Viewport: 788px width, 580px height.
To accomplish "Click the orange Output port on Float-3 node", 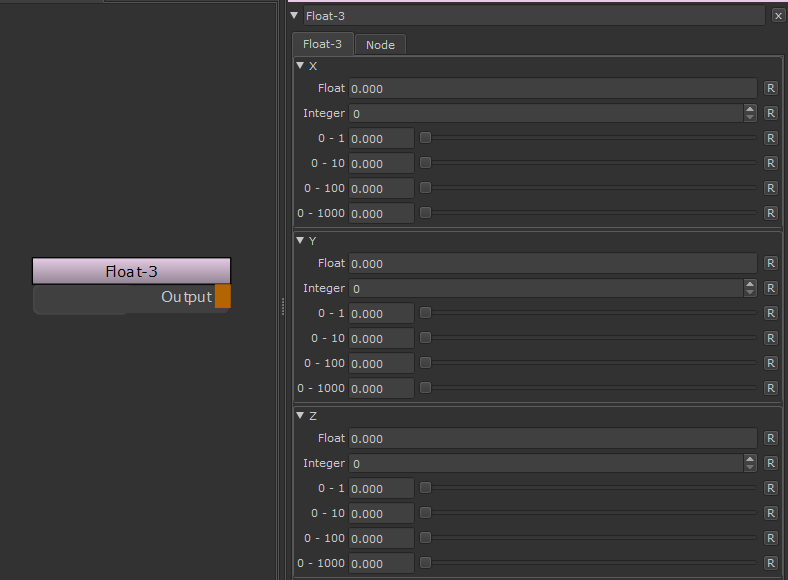I will pos(223,296).
